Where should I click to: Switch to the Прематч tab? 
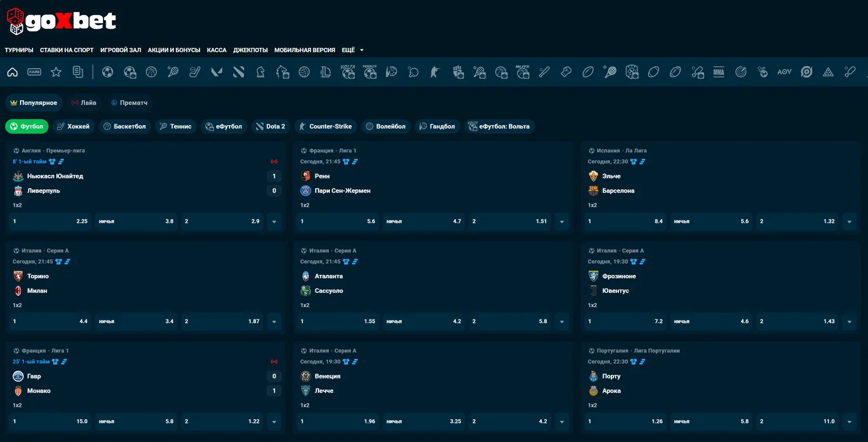coord(129,103)
